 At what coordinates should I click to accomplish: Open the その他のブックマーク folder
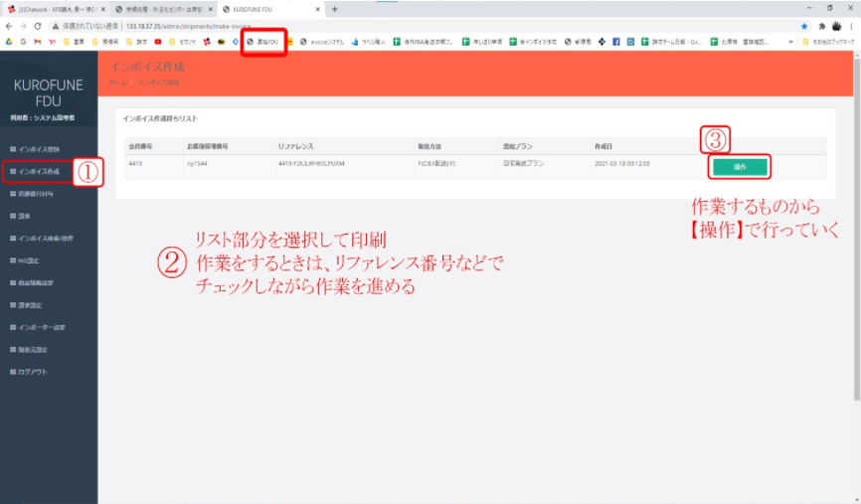click(828, 42)
